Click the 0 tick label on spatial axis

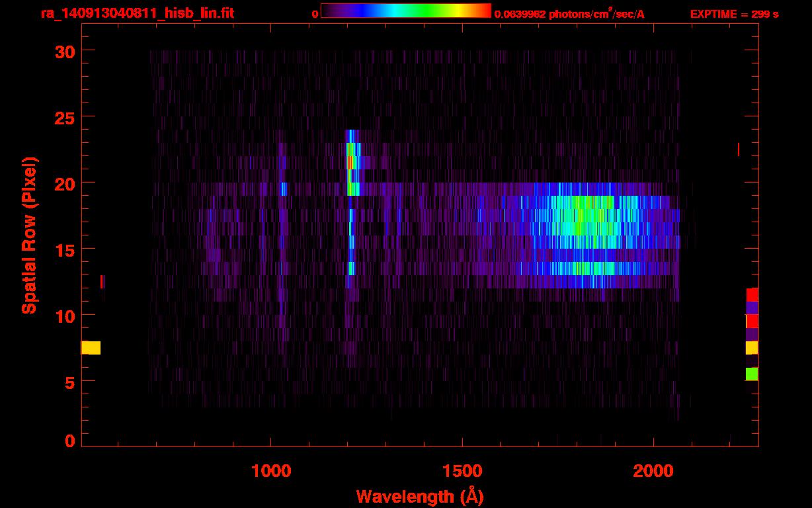(x=70, y=441)
